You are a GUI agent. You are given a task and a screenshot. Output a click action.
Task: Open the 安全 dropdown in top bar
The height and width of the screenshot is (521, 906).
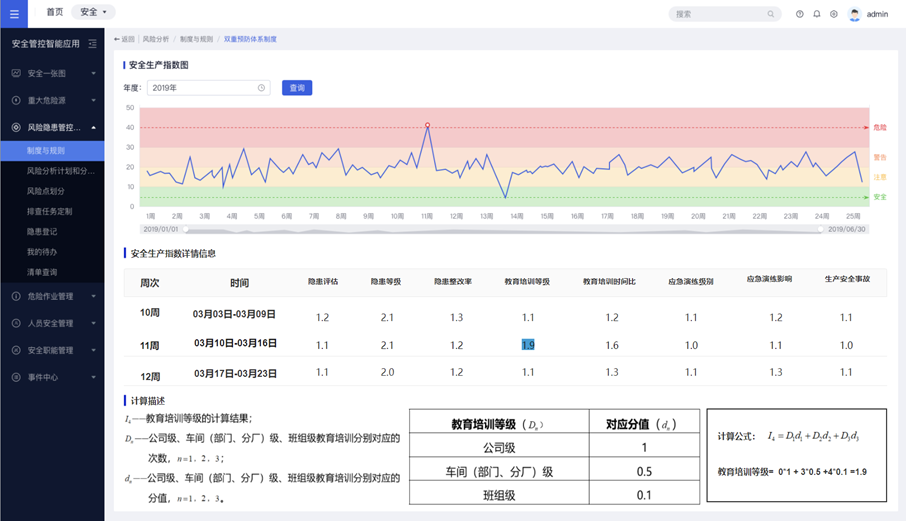(93, 12)
